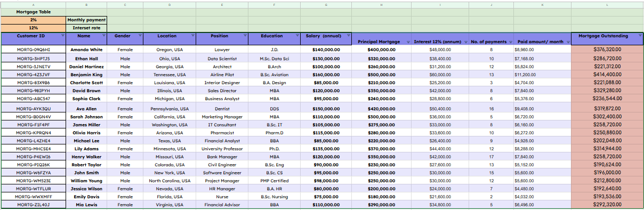Select the Mortgage Table title cell
Image resolution: width=644 pixels, height=210 pixels.
(33, 12)
